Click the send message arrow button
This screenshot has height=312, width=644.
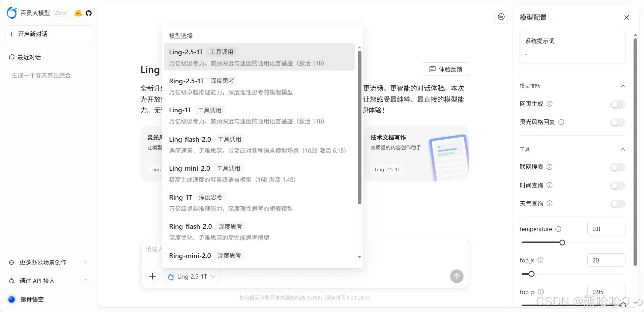coord(456,276)
